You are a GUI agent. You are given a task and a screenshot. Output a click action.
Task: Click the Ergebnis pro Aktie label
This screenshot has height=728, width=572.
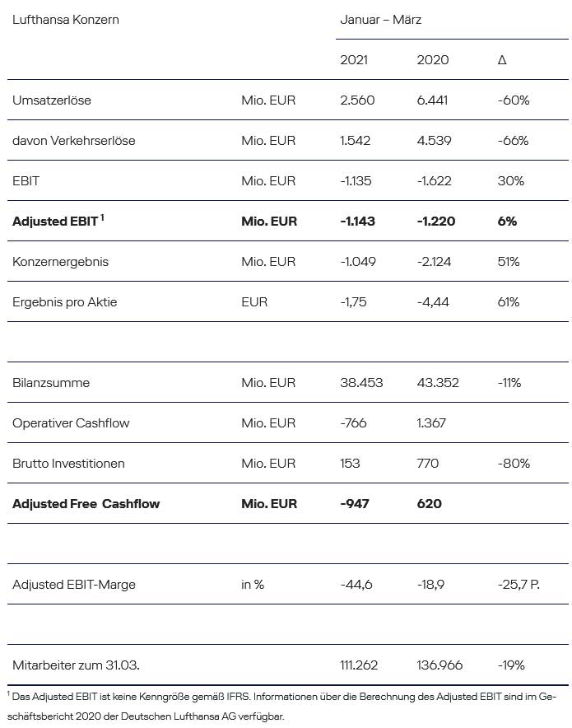point(64,302)
